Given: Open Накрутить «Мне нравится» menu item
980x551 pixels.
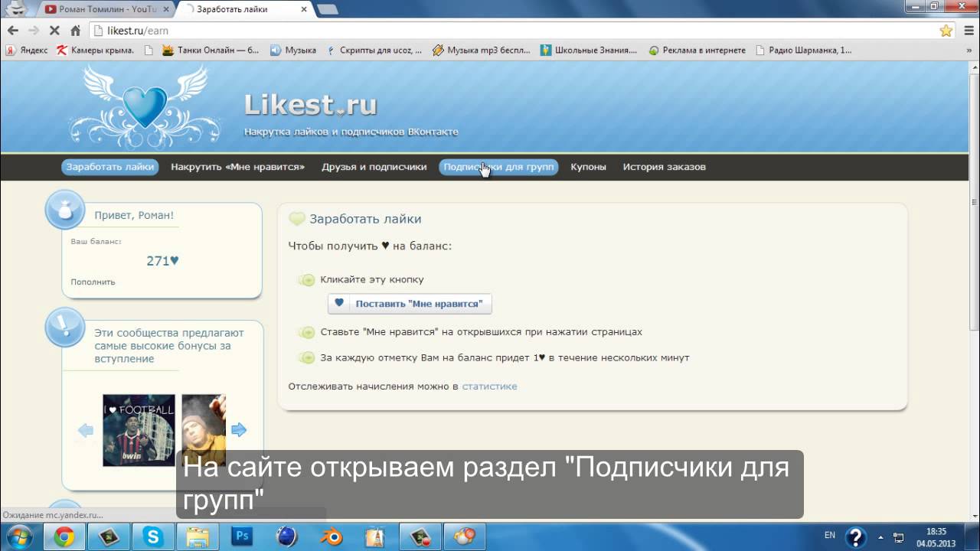Looking at the screenshot, I should pyautogui.click(x=237, y=167).
